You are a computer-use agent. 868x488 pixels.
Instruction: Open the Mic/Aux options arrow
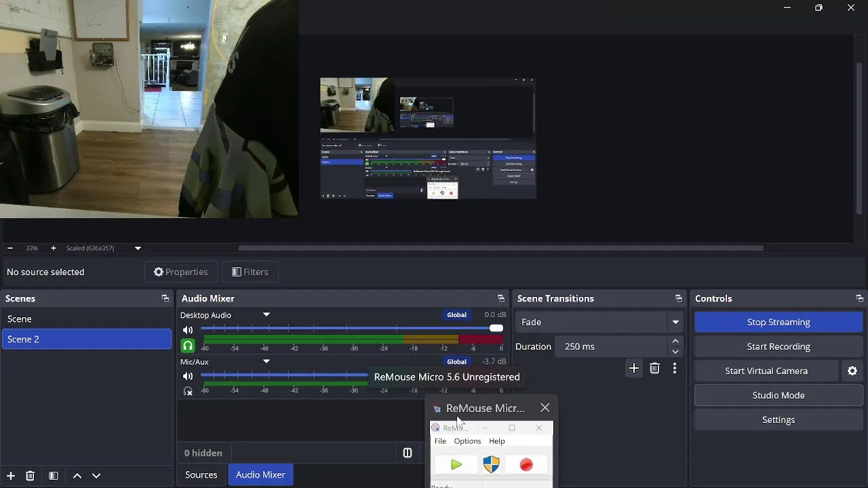(x=267, y=361)
